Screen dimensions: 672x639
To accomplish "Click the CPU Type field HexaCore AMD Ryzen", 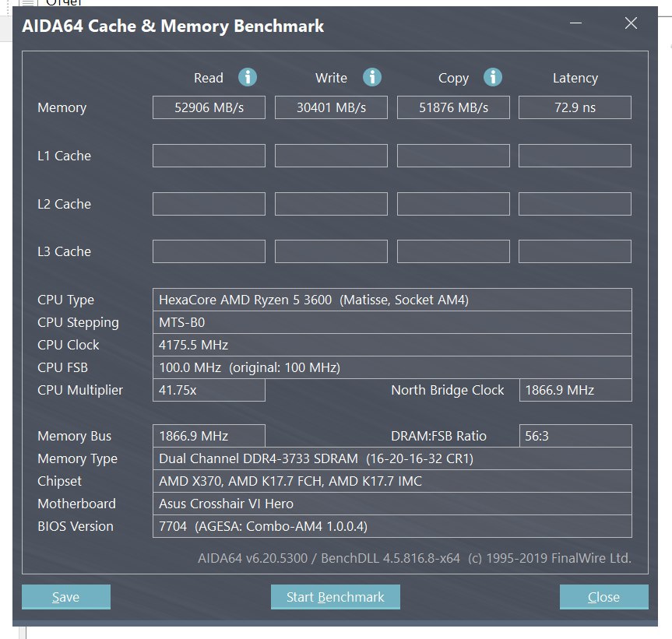I will click(392, 300).
